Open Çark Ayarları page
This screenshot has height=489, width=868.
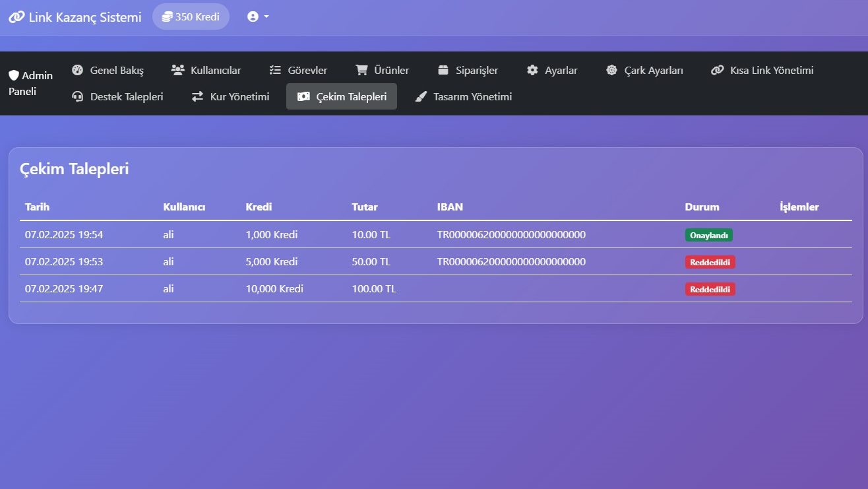click(x=644, y=70)
